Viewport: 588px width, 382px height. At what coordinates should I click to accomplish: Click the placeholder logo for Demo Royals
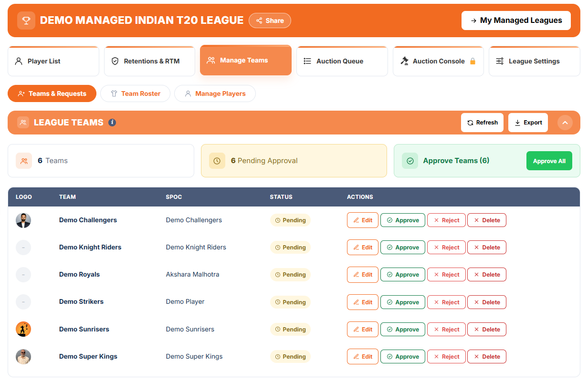[23, 275]
